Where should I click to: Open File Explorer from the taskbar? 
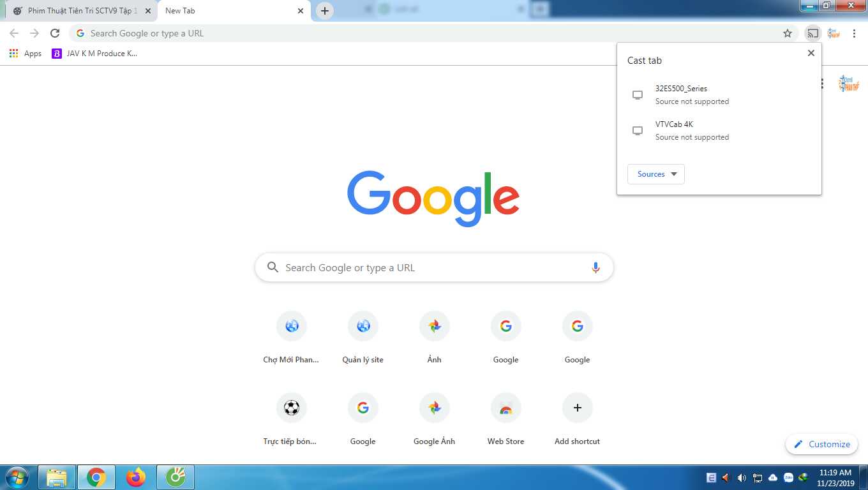[57, 477]
